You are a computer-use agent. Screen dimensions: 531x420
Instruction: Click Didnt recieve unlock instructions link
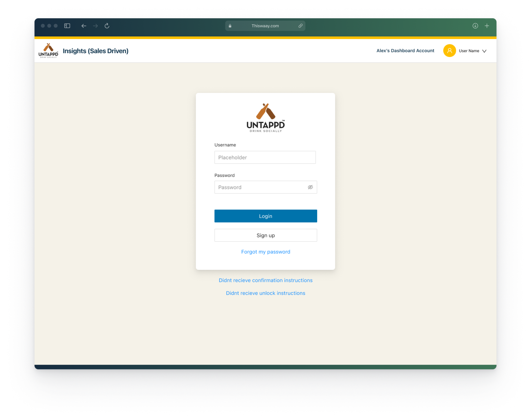[x=265, y=293]
